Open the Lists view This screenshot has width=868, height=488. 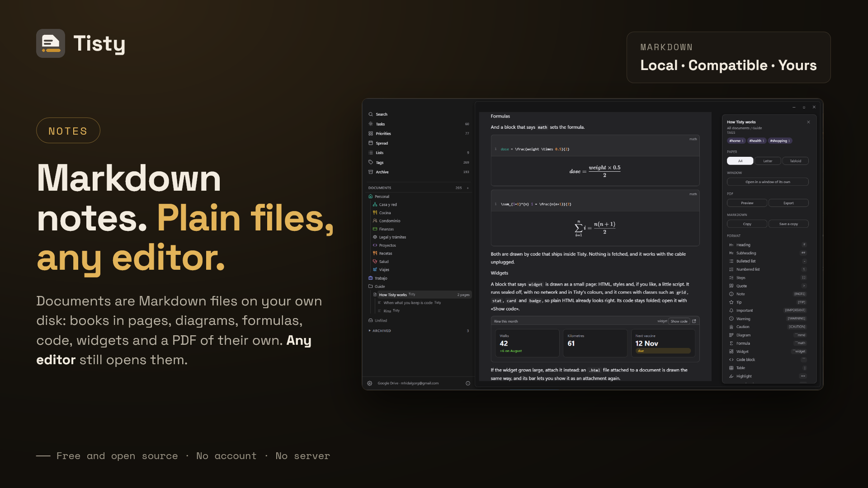(419, 153)
